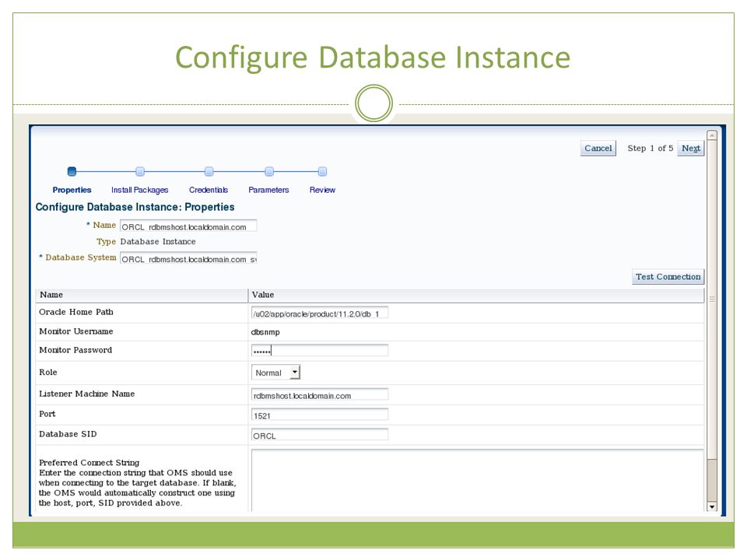Click the Port input field

pyautogui.click(x=320, y=415)
